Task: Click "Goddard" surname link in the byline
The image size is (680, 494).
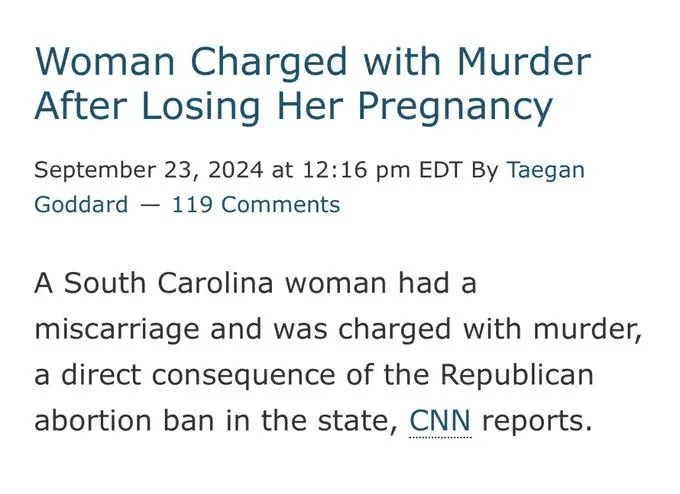Action: tap(81, 205)
